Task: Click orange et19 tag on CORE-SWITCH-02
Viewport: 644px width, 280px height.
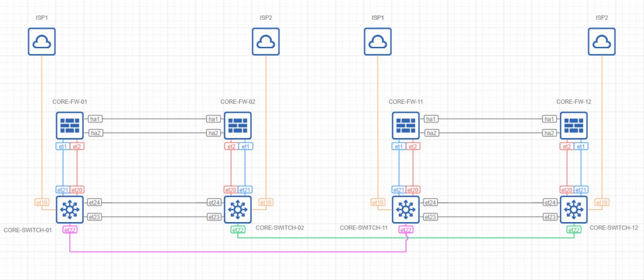Action: pos(266,202)
